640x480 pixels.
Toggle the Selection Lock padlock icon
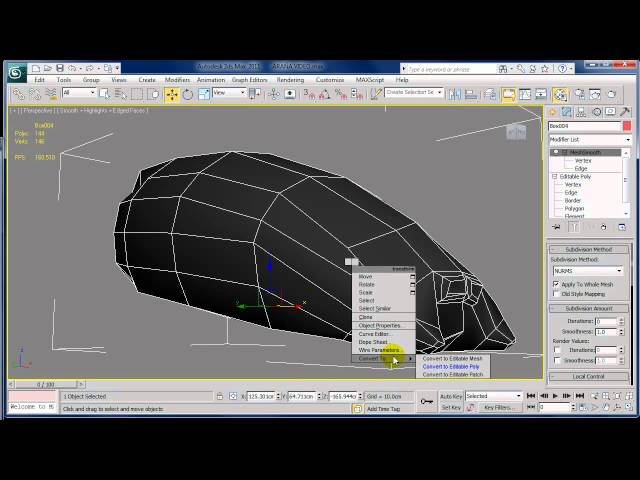click(220, 396)
